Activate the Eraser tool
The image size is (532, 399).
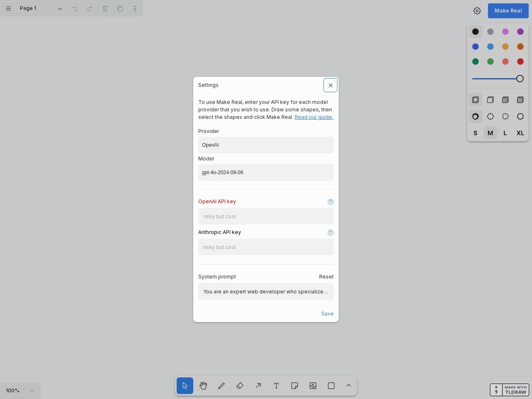(x=240, y=386)
